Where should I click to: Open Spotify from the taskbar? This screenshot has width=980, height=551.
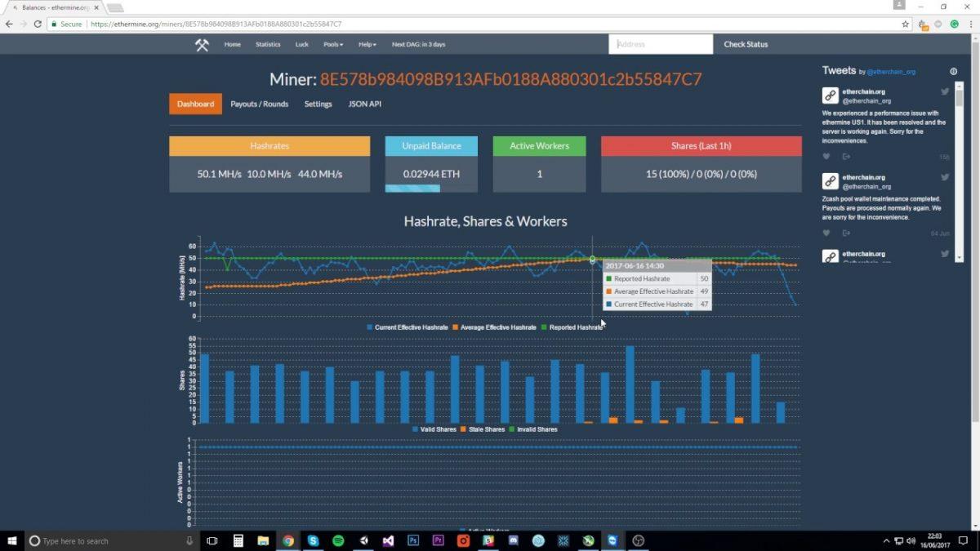tap(338, 540)
